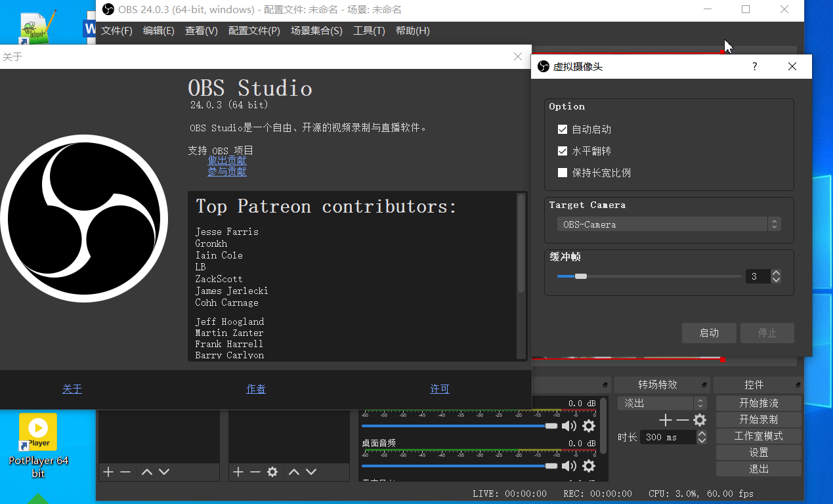Open the 查看(V) menu
Viewport: 833px width, 504px height.
[x=202, y=31]
